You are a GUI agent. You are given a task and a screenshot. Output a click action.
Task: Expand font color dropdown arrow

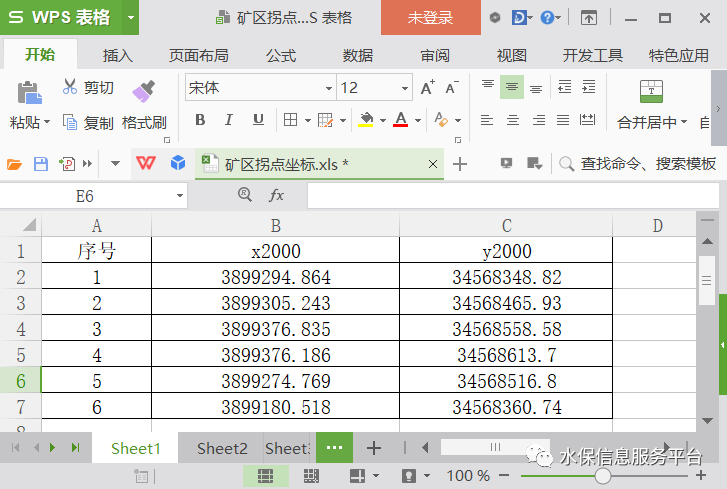pos(418,121)
